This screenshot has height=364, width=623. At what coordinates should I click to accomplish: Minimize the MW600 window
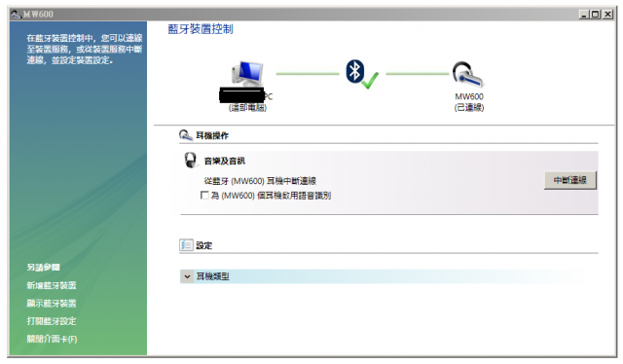click(x=584, y=15)
